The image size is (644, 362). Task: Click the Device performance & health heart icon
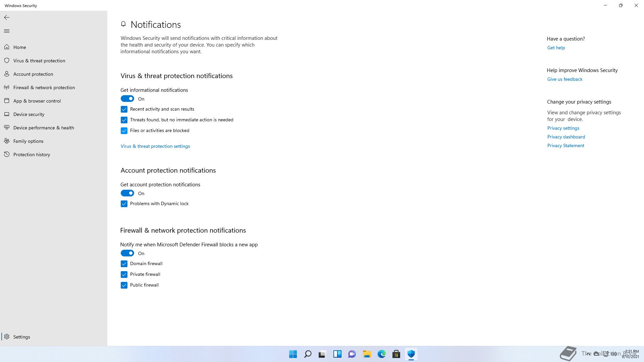click(x=7, y=127)
